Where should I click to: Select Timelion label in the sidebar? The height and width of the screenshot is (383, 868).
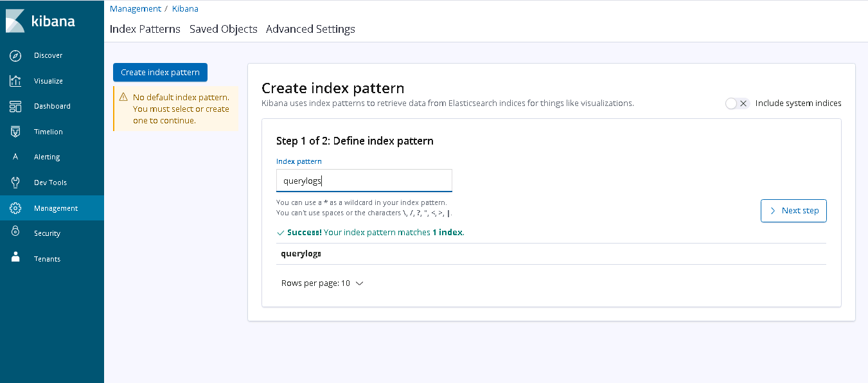(48, 132)
